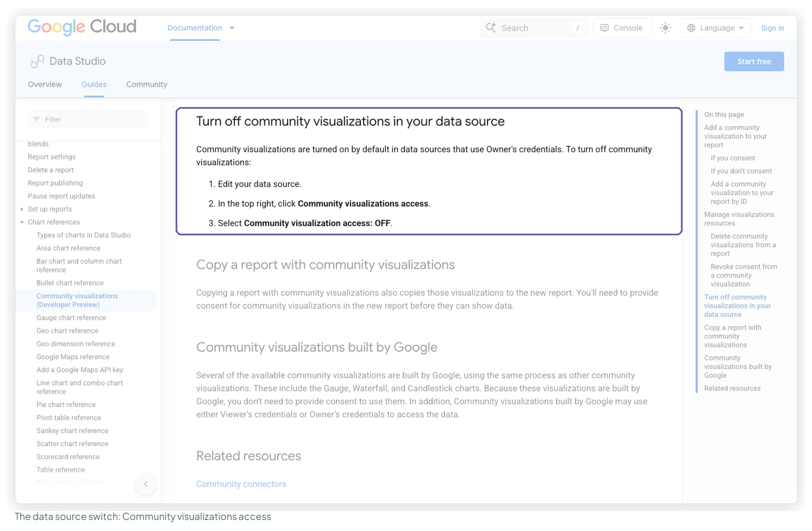Screen dimensions: 812x531
Task: Open Pause report updates in sidebar
Action: pyautogui.click(x=61, y=196)
